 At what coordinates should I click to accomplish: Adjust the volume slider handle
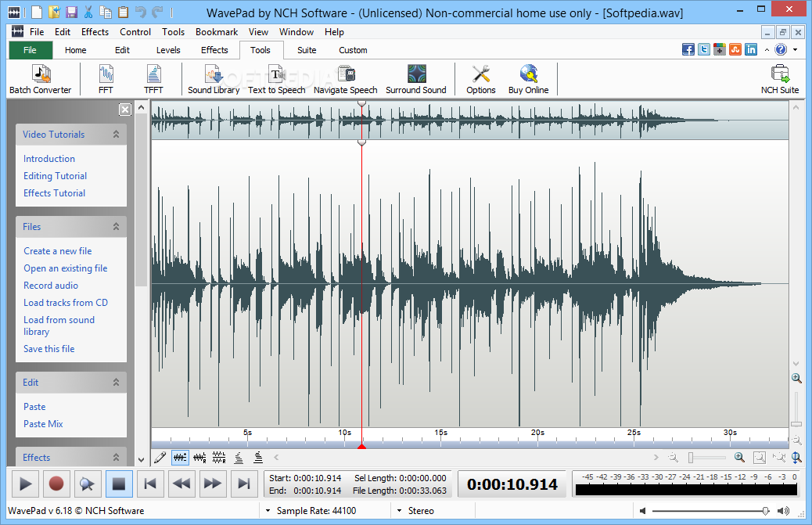tap(765, 511)
